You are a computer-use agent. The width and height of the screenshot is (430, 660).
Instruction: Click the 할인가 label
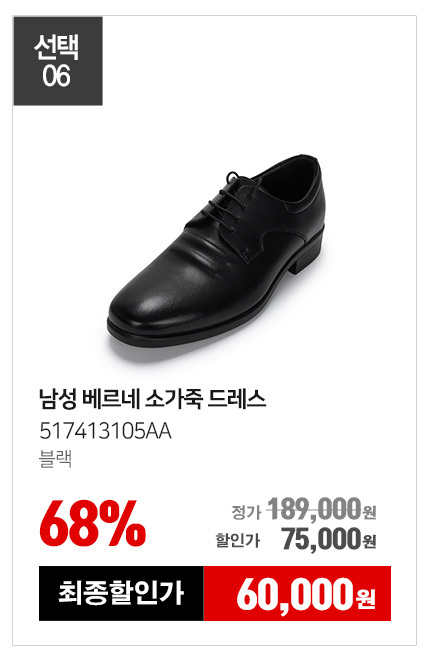[238, 540]
